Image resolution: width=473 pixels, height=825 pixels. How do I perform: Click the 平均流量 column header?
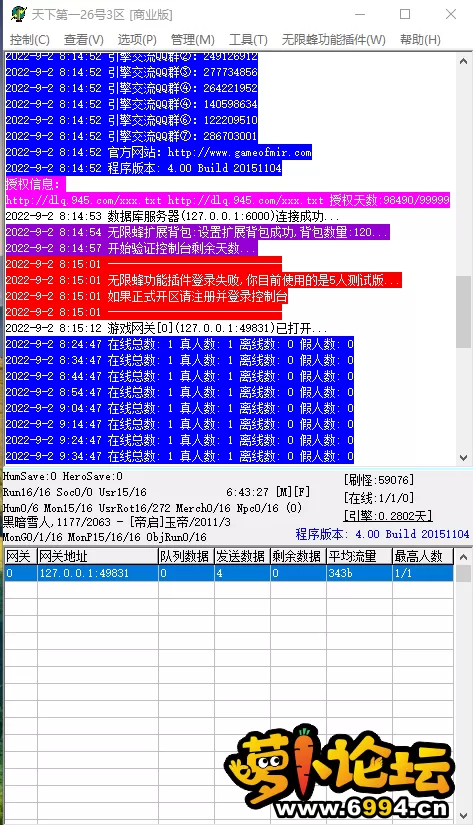coord(359,556)
